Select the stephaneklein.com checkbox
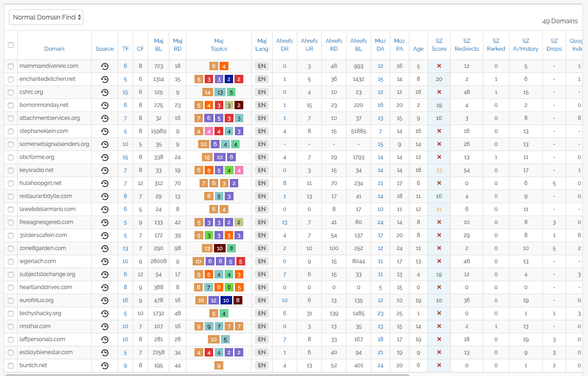 [11, 132]
